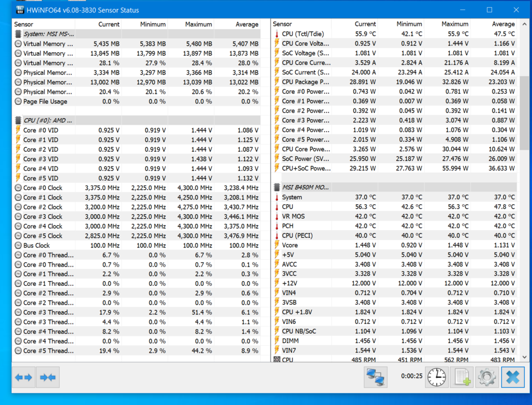532x405 pixels.
Task: Click the right pane scroll up arrow
Action: (525, 24)
